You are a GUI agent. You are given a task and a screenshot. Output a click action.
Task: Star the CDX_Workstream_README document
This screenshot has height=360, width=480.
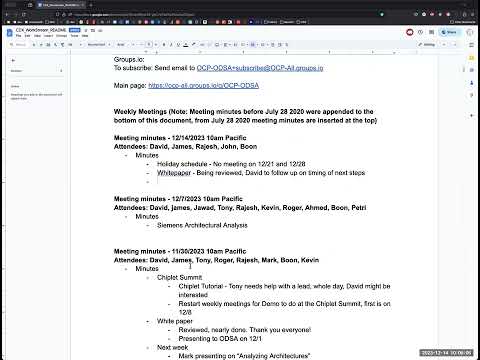point(86,30)
